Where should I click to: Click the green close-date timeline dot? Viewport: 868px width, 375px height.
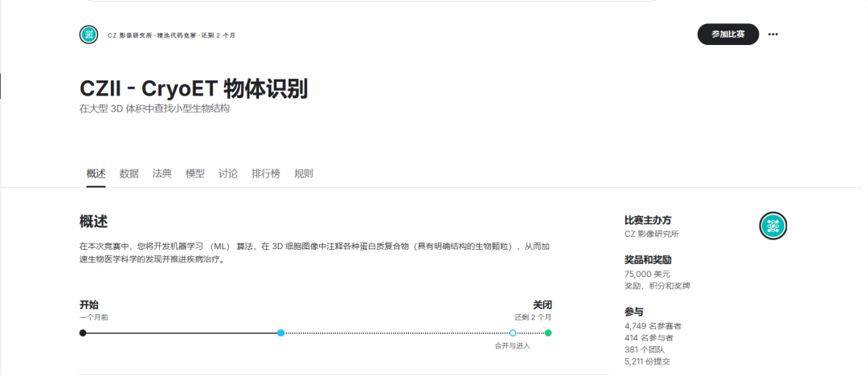click(x=548, y=333)
